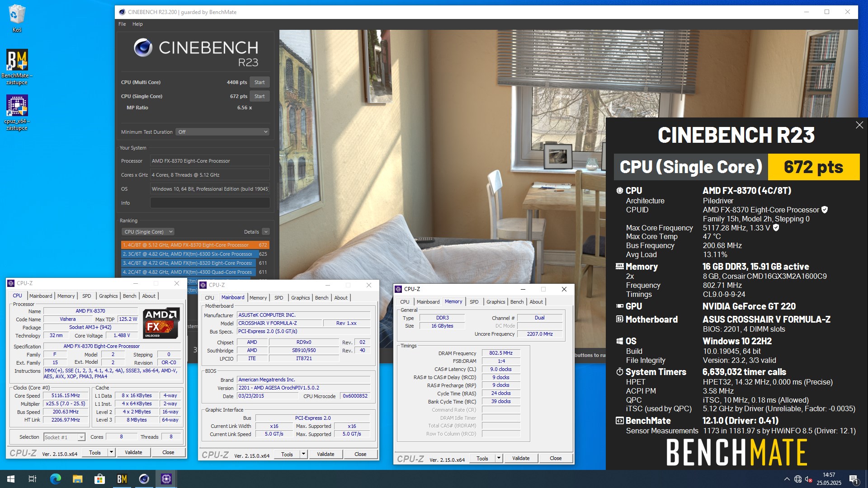The width and height of the screenshot is (868, 488).
Task: Open the SPD tab in Mainboard window
Action: tap(279, 298)
